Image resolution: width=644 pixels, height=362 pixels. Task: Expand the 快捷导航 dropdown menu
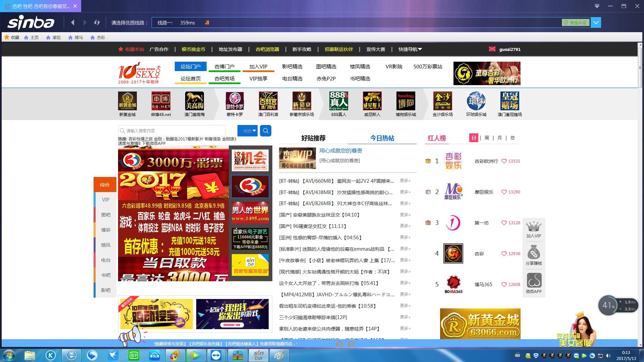click(410, 49)
